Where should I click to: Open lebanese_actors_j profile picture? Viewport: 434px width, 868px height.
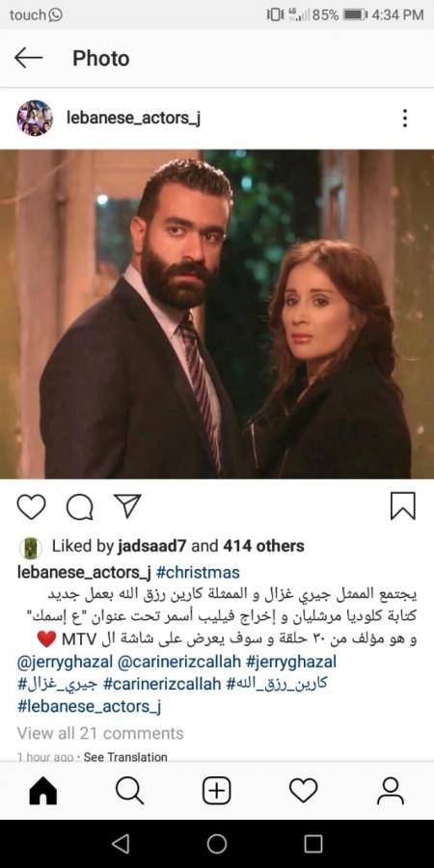tap(35, 118)
